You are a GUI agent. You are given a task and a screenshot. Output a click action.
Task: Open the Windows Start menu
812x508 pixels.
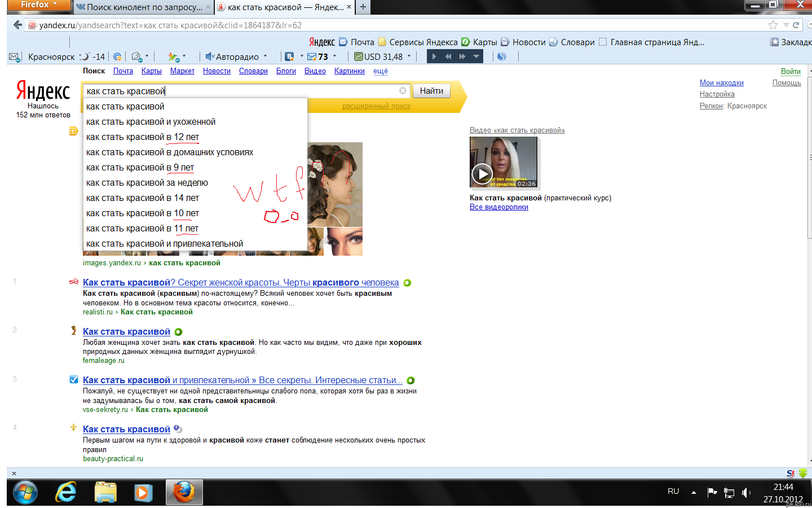click(25, 493)
